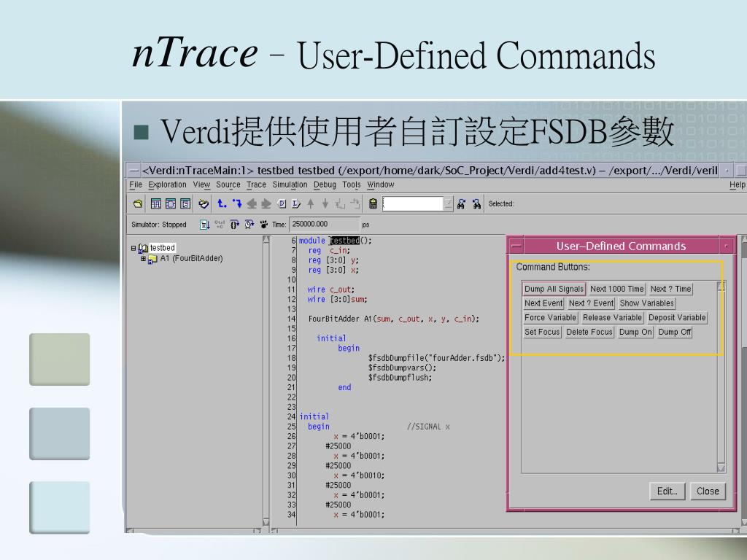Open new waveform window icon
747x560 pixels.
[x=156, y=204]
